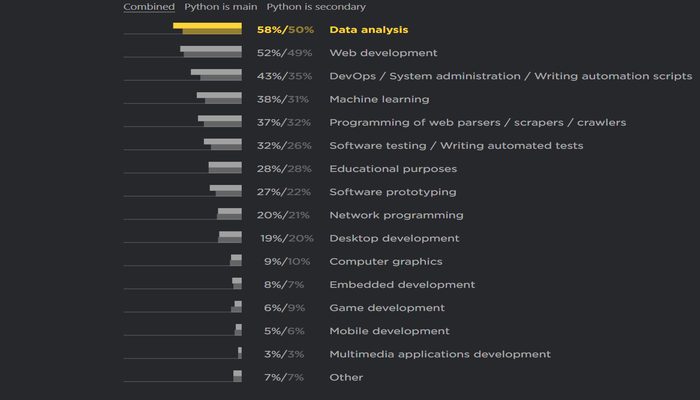Image resolution: width=700 pixels, height=400 pixels.
Task: Click the web parsers / scrapers label
Action: pos(477,122)
